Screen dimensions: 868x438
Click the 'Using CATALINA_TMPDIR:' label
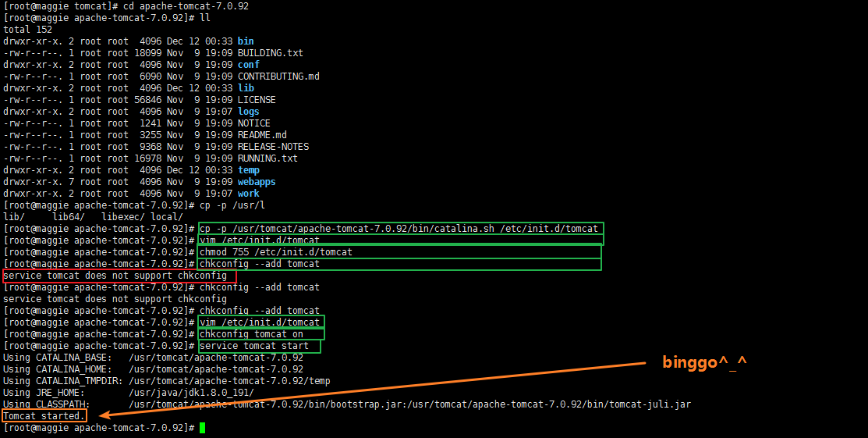pos(63,381)
